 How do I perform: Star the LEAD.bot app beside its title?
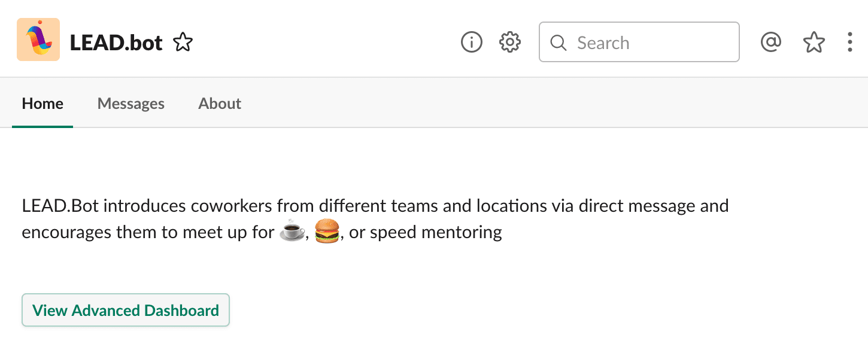[183, 42]
